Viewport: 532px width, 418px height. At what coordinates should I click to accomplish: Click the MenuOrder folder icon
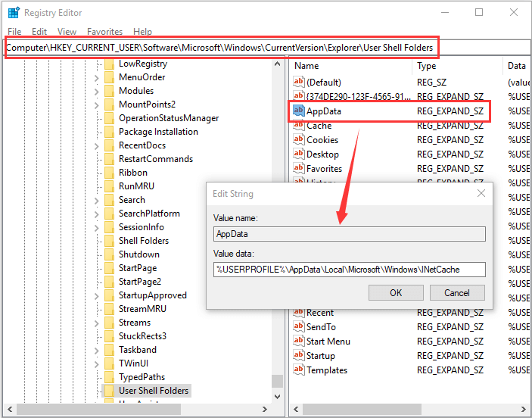[109, 77]
